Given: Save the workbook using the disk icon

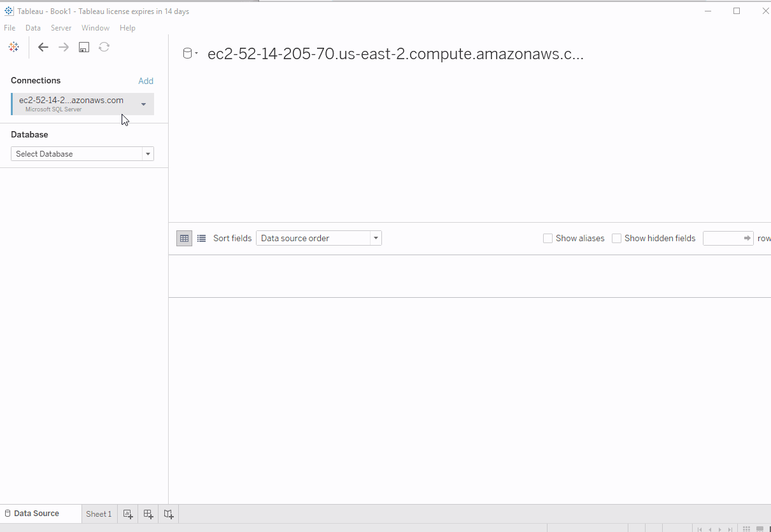Looking at the screenshot, I should pos(84,47).
